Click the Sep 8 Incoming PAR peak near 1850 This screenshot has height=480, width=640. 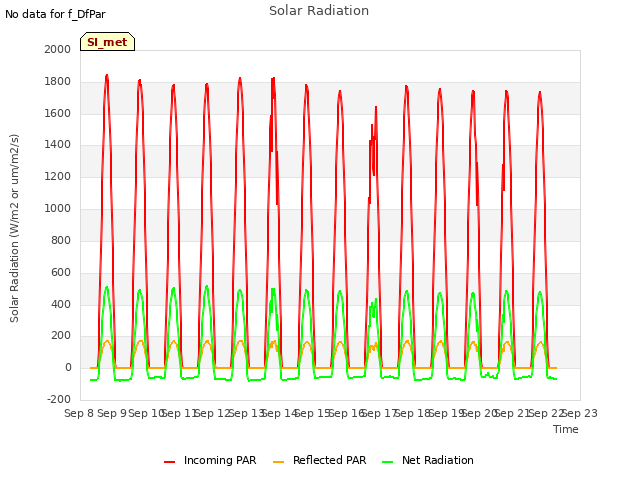click(x=107, y=76)
